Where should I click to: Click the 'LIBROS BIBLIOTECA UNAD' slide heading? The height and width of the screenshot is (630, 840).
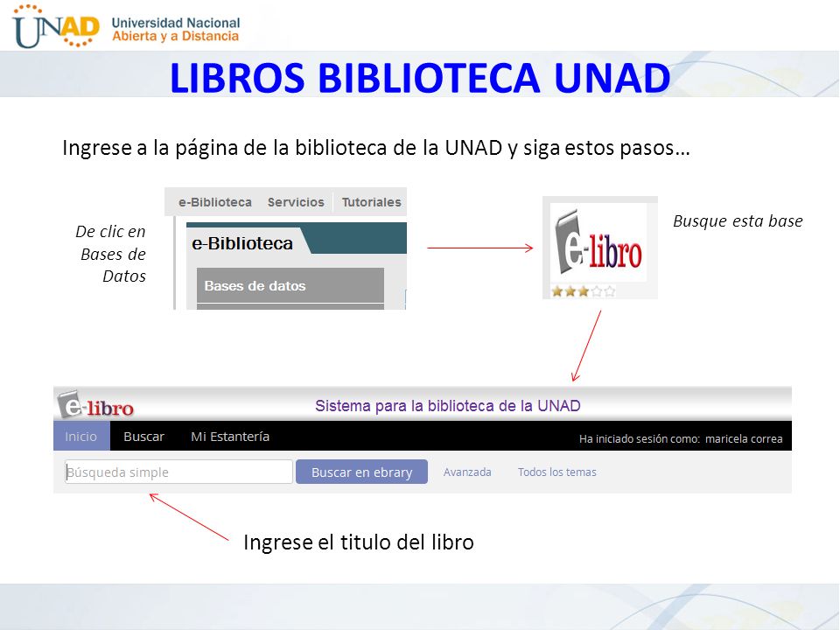[x=420, y=78]
